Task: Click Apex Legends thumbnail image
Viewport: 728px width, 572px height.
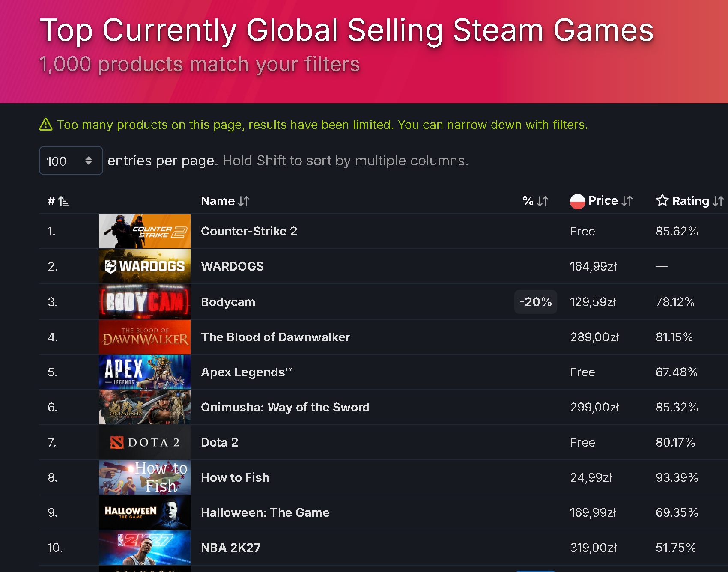Action: point(145,372)
